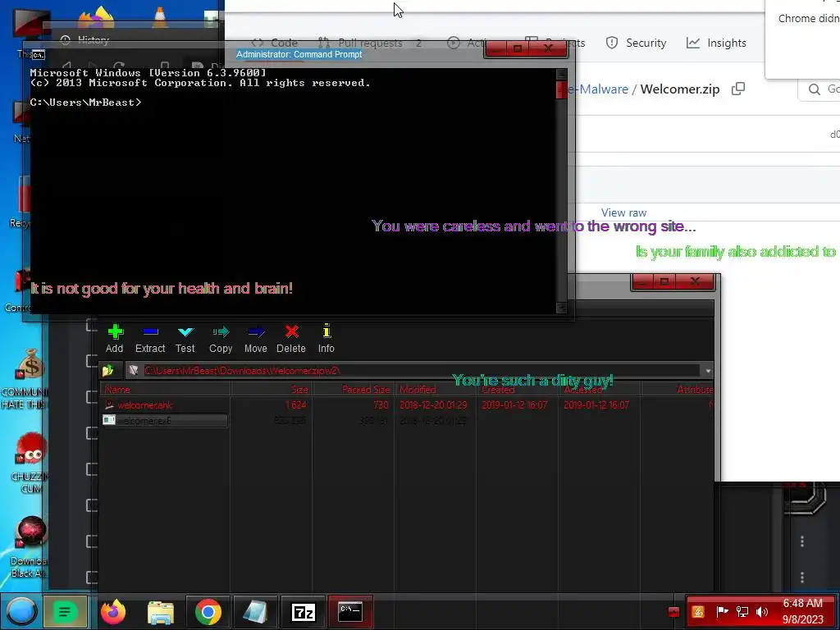
Task: Click Modified date of welcomer.ahk
Action: pyautogui.click(x=433, y=405)
